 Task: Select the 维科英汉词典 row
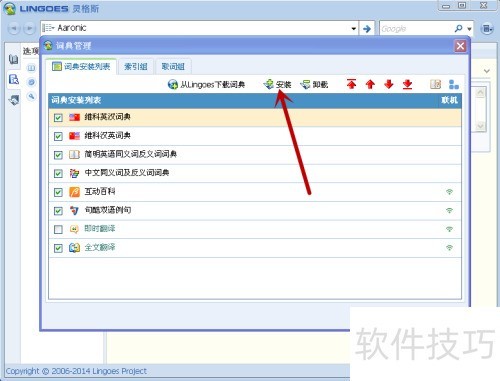click(x=255, y=117)
